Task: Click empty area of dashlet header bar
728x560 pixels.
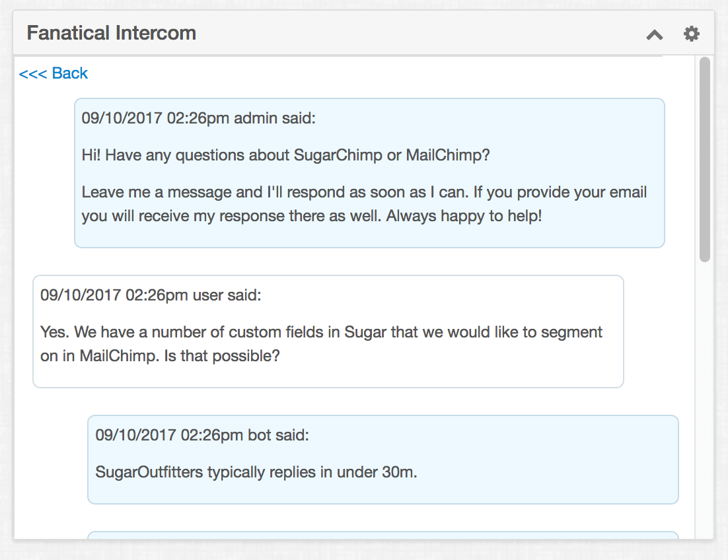Action: pyautogui.click(x=418, y=34)
